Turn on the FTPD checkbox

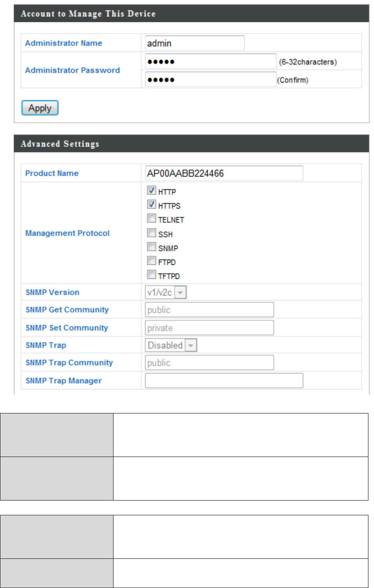tap(151, 261)
